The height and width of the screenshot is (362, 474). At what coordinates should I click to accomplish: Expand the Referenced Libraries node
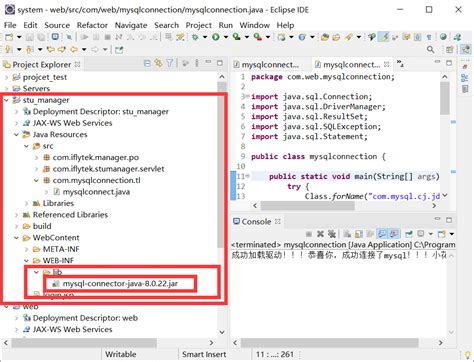pyautogui.click(x=16, y=215)
